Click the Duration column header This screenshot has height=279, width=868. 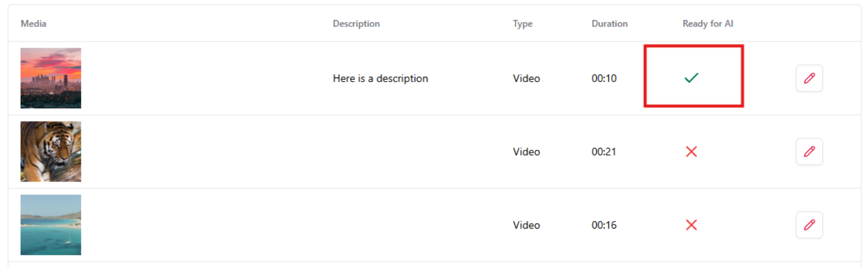click(x=609, y=24)
